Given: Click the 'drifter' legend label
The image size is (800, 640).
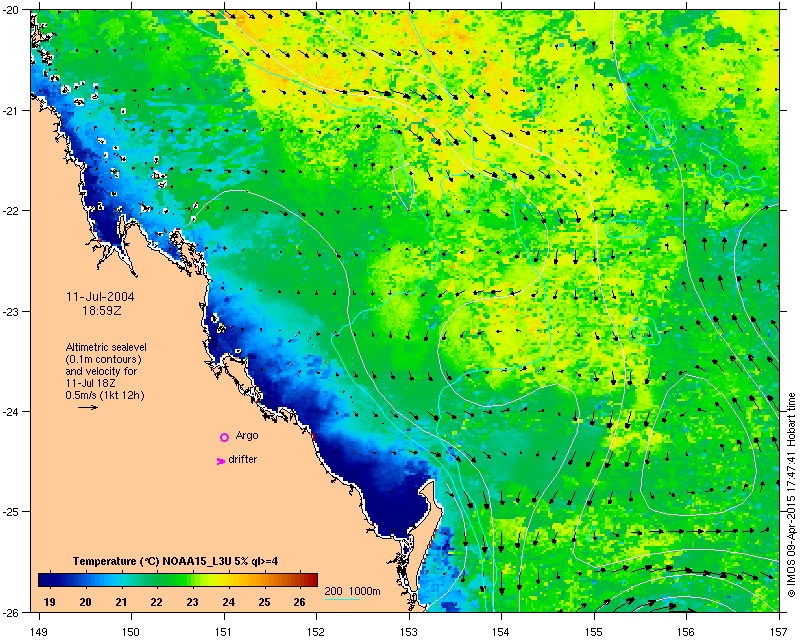Looking at the screenshot, I should pos(242,459).
